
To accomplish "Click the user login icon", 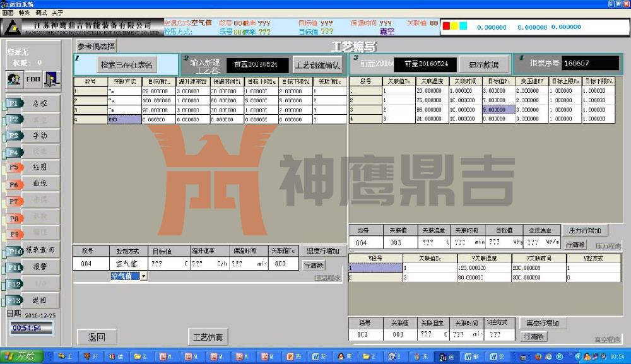I will click(15, 79).
